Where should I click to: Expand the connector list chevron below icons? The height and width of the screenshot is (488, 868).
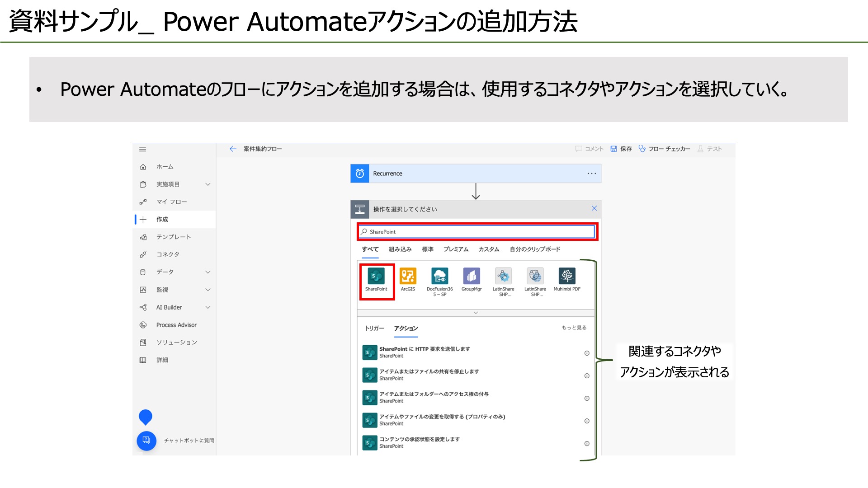(476, 313)
